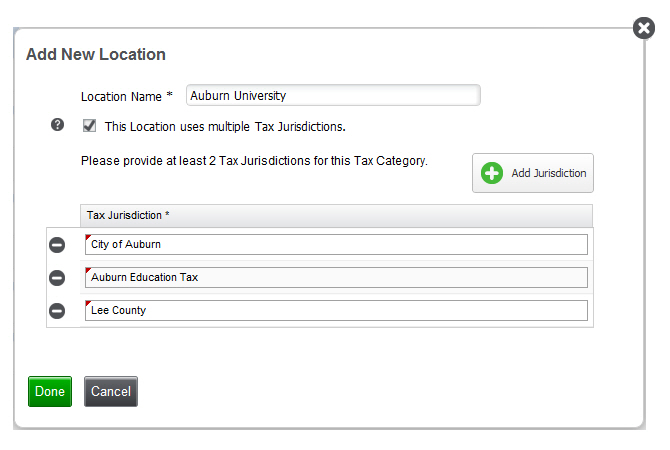Click the green plus icon

[491, 173]
